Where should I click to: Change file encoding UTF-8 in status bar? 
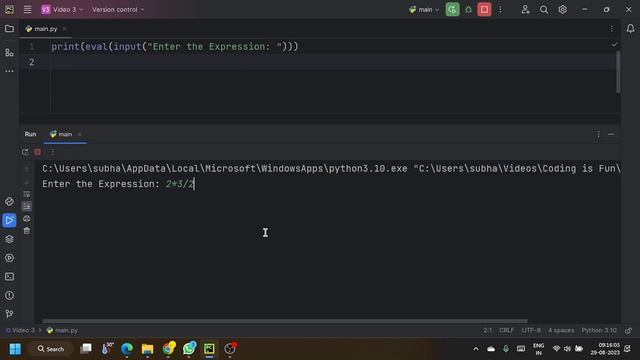(531, 330)
